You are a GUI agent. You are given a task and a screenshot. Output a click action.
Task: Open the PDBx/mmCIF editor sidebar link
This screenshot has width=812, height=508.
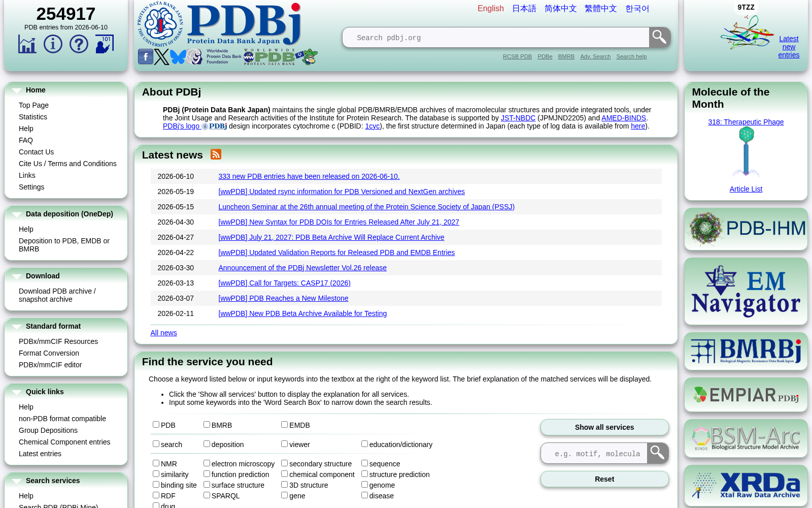[x=50, y=365]
